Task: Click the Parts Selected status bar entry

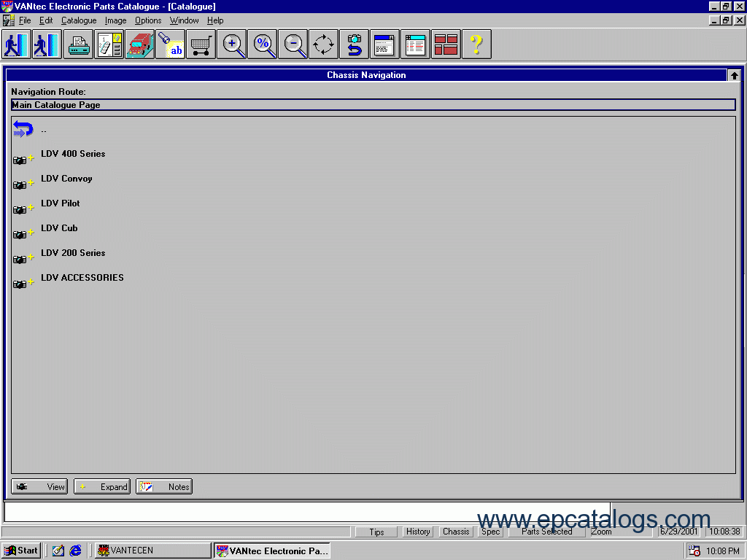Action: click(546, 532)
